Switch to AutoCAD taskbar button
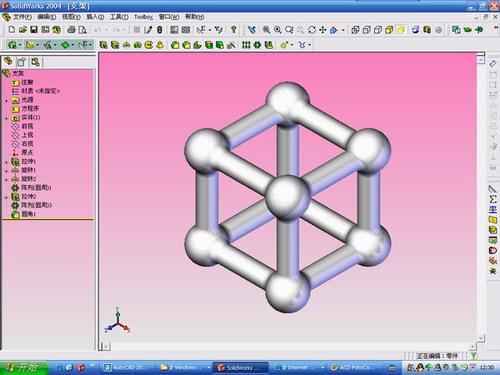Image resolution: width=500 pixels, height=375 pixels. [127, 367]
